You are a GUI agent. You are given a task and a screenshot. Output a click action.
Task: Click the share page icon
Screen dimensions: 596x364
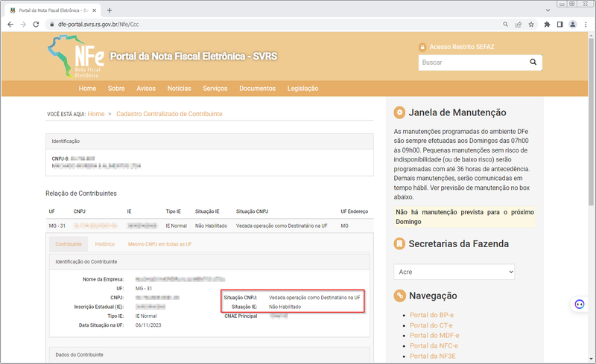click(x=518, y=25)
